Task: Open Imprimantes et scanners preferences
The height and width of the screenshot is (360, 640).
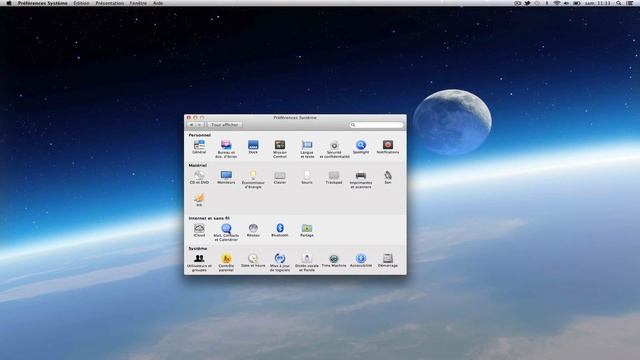Action: point(361,180)
